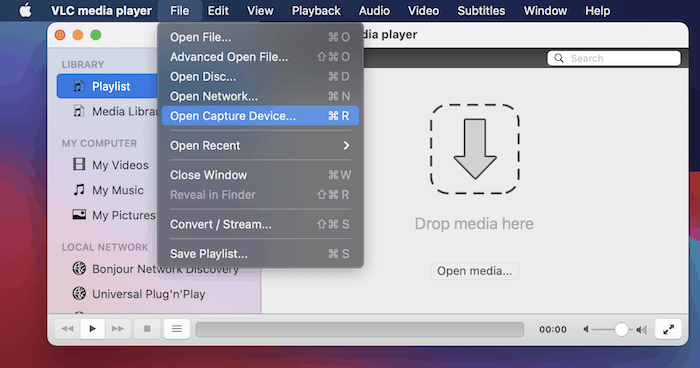Click the 00:00 time display

[553, 329]
